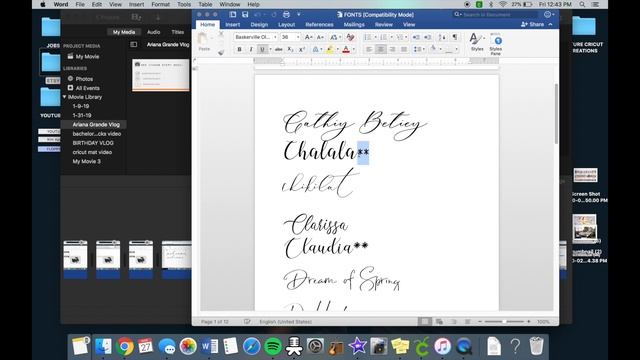Select Ariana Grande Vlog in iMovie library

[x=96, y=124]
